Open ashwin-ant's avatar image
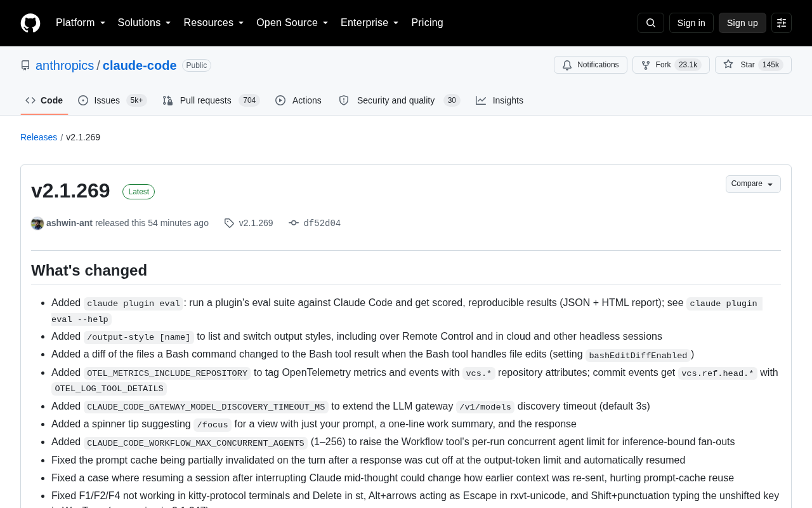812x508 pixels. pos(37,223)
